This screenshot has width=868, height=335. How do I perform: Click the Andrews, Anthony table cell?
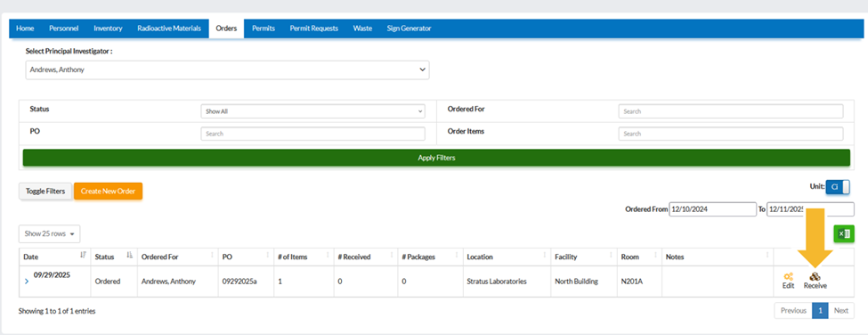pos(178,282)
